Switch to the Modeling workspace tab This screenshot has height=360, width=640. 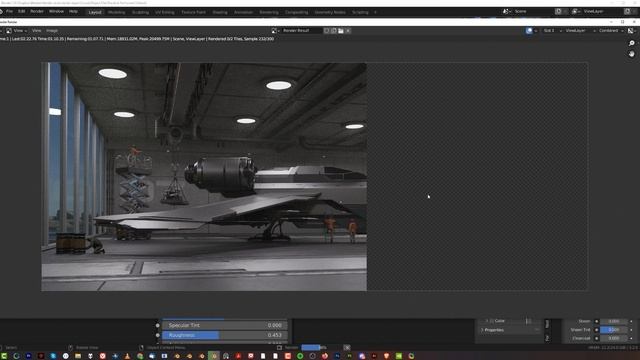tap(116, 12)
